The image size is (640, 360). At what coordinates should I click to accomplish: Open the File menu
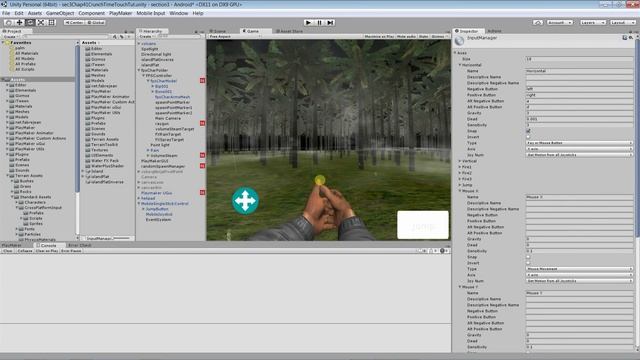click(6, 13)
